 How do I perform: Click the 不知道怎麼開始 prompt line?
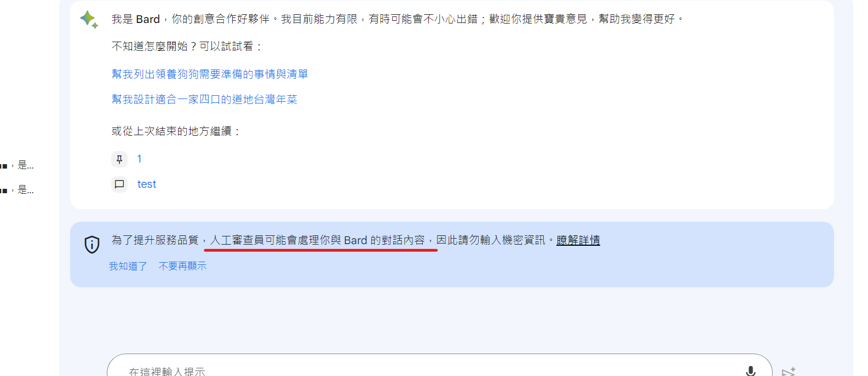[187, 47]
